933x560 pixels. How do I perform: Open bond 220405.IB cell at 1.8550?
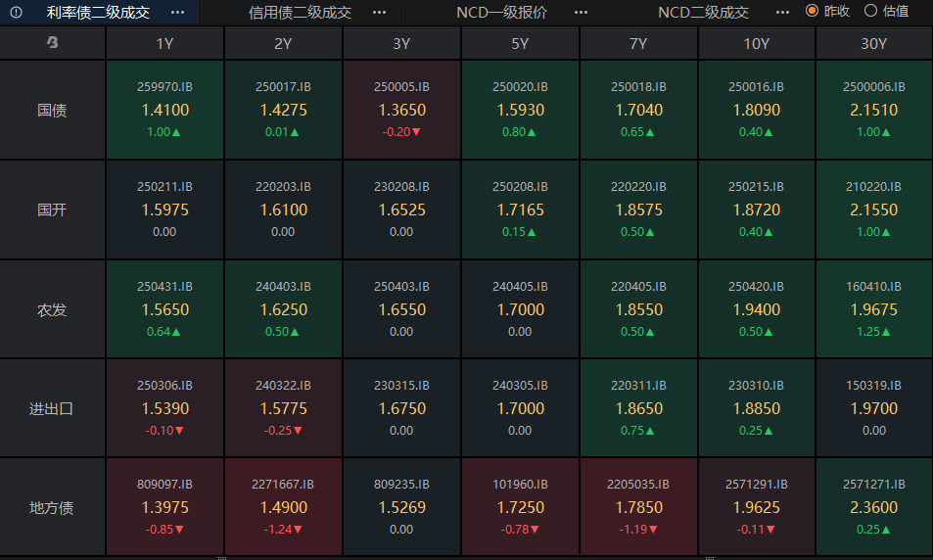tap(638, 309)
